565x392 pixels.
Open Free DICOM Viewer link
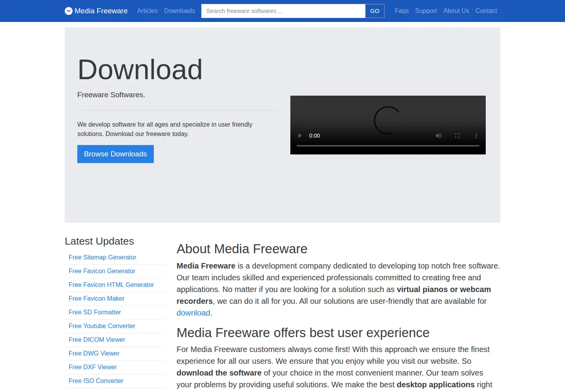[97, 339]
